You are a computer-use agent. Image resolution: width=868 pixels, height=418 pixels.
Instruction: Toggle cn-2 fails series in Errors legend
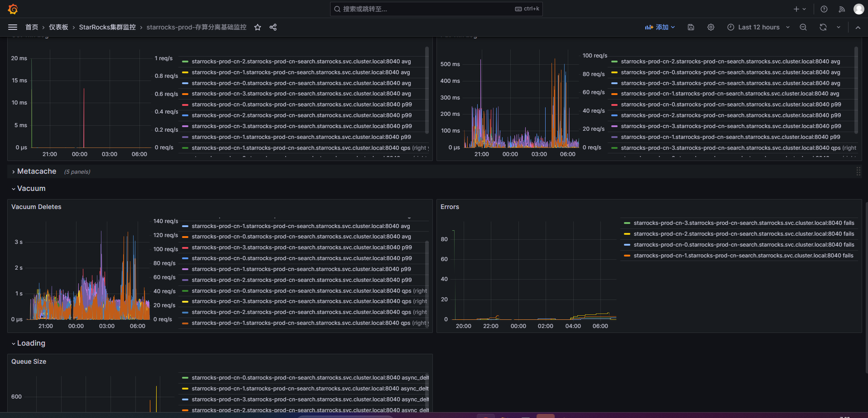[x=743, y=234]
